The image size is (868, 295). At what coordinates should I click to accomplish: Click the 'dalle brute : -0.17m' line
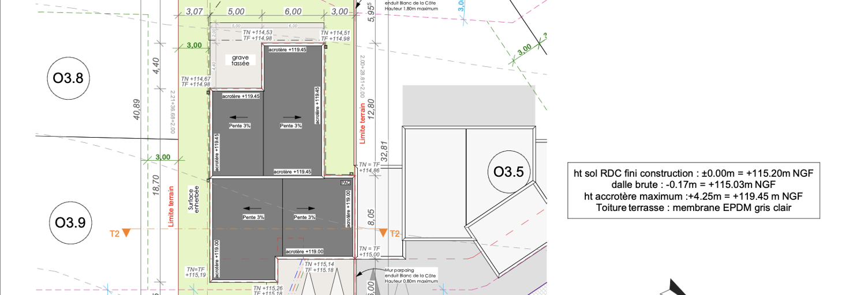point(693,185)
